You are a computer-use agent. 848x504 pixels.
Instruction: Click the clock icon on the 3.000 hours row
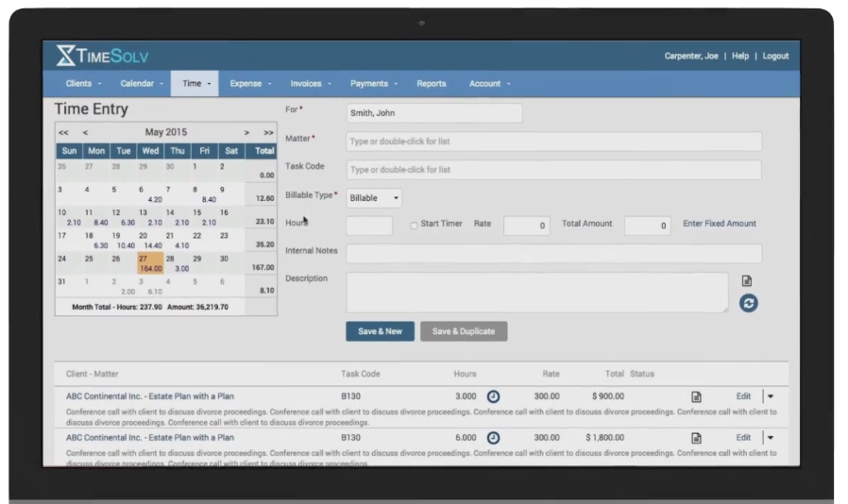click(x=493, y=396)
